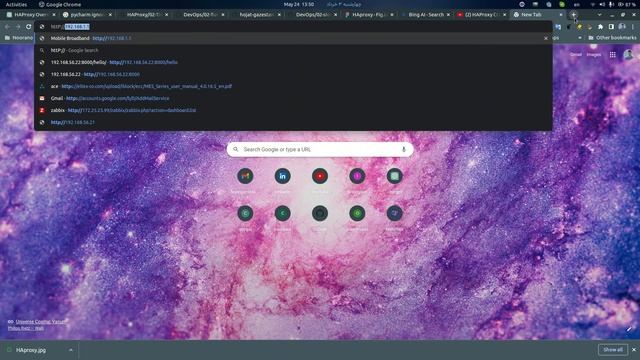Open the Google account avatar
Screen dimensions: 640x360
tap(629, 55)
